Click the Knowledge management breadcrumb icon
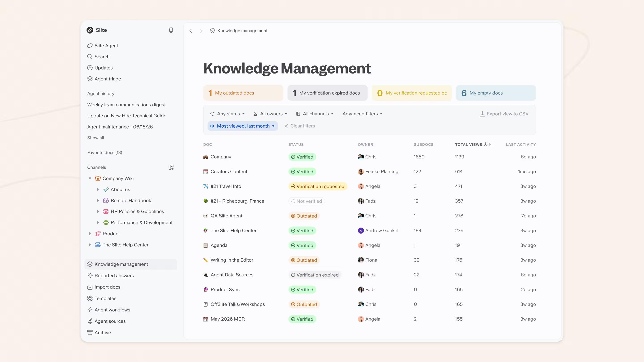 coord(212,31)
